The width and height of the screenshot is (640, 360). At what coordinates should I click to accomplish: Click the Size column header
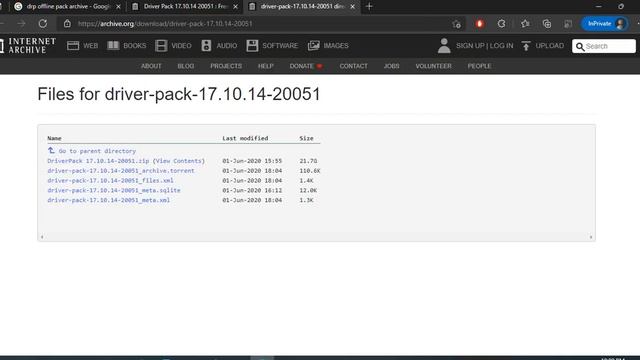307,138
